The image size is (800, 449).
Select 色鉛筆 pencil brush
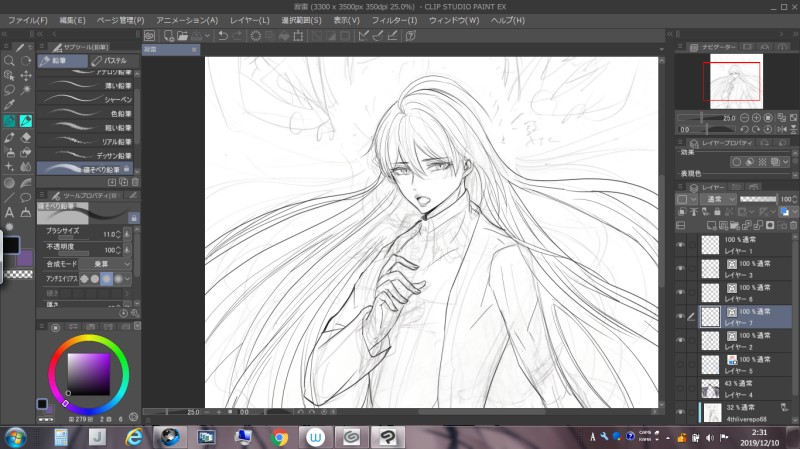pyautogui.click(x=85, y=113)
